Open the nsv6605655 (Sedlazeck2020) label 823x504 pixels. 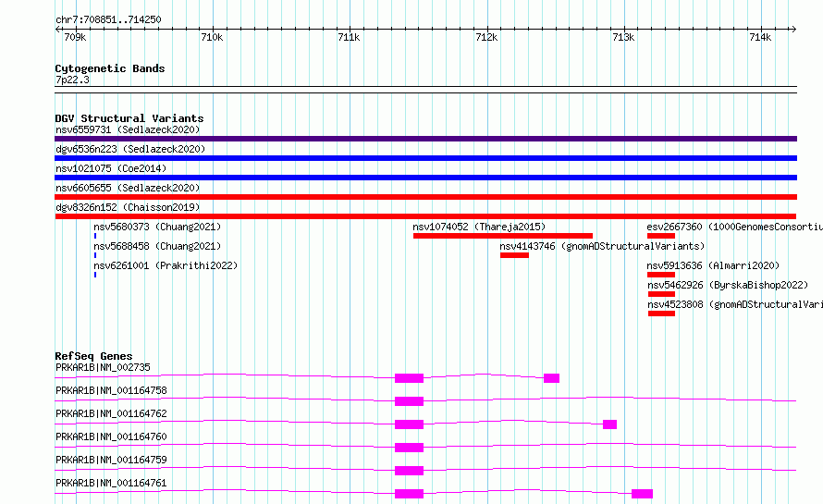point(128,188)
